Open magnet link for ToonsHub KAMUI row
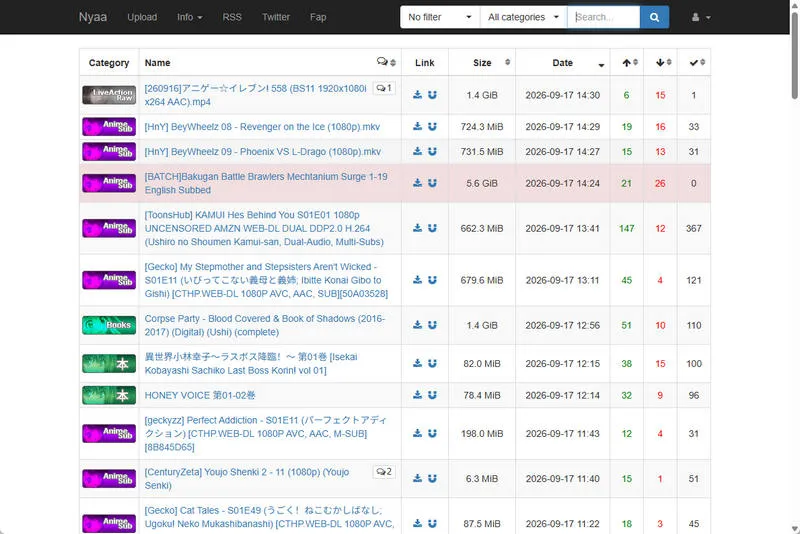 pyautogui.click(x=432, y=228)
